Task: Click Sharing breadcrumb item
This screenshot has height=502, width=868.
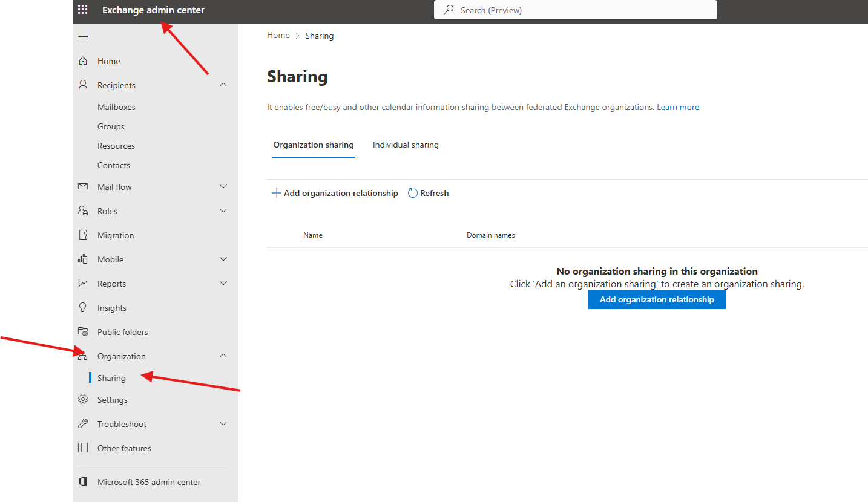Action: 320,36
